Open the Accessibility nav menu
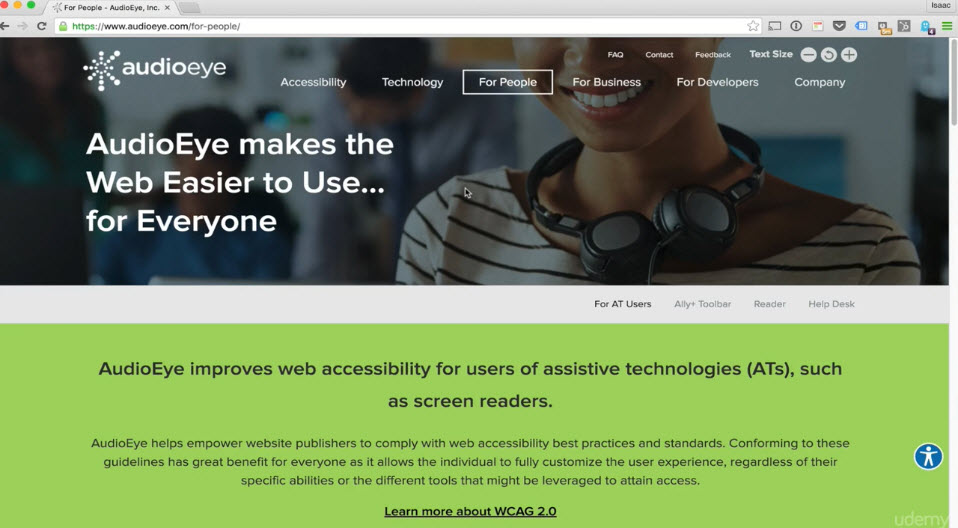The image size is (958, 528). click(x=313, y=82)
